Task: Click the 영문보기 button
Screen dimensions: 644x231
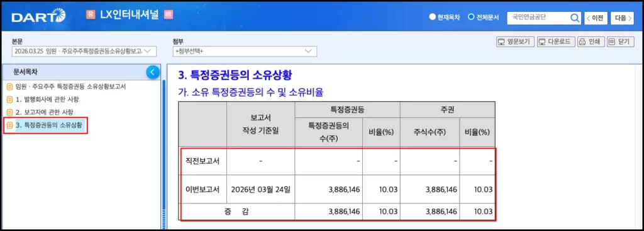Action: pos(515,42)
